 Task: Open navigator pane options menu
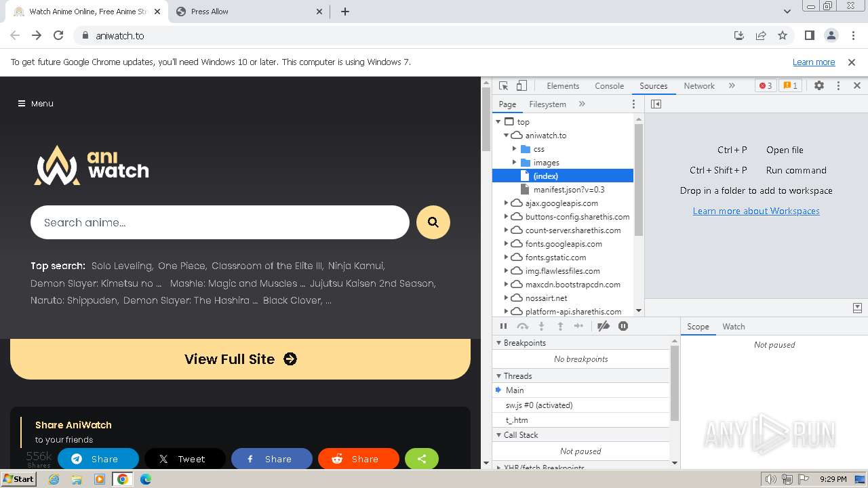pyautogui.click(x=634, y=104)
